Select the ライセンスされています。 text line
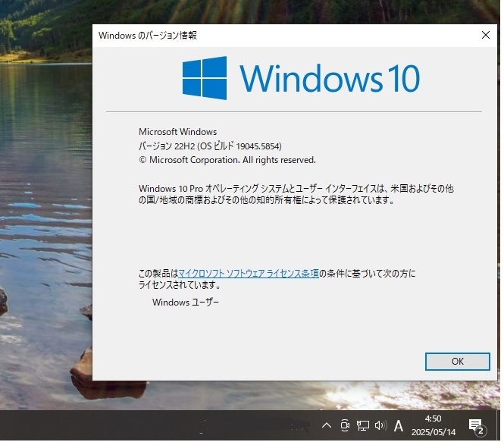This screenshot has height=442, width=504. coord(180,285)
